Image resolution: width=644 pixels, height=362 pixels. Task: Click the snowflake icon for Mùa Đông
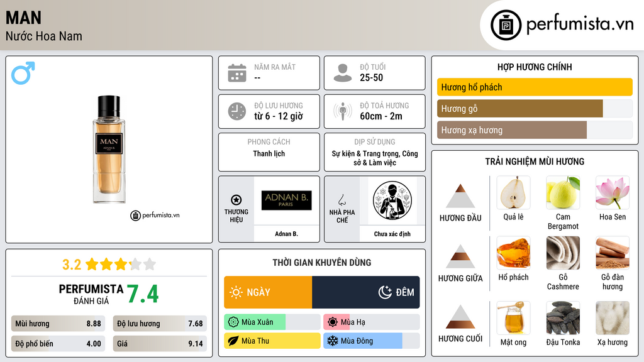click(333, 341)
